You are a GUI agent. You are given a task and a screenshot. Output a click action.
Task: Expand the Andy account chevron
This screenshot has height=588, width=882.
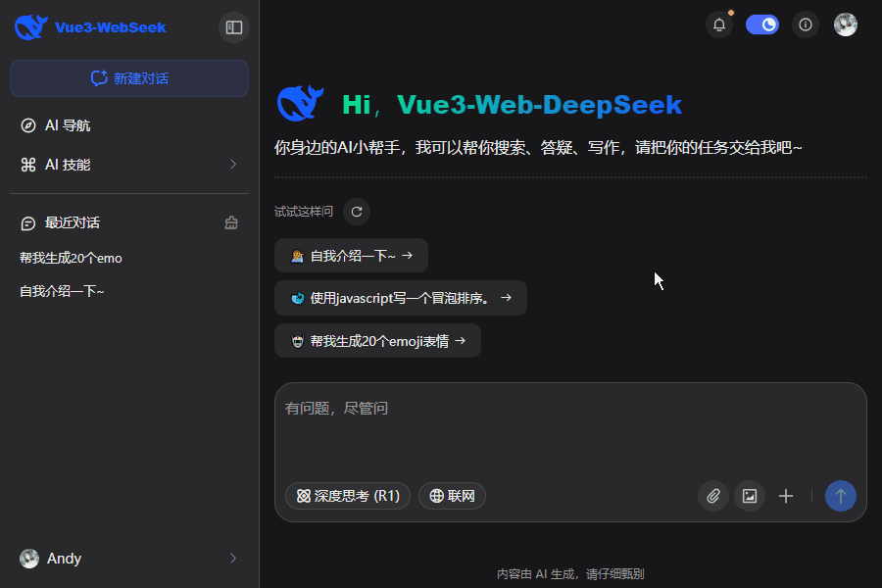click(233, 559)
